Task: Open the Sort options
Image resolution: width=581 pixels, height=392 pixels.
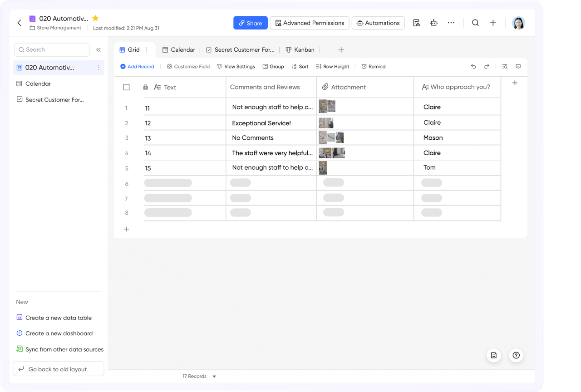Action: coord(300,67)
